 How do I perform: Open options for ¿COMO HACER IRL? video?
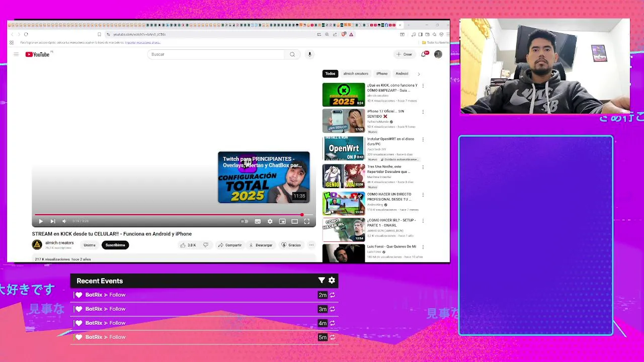[423, 221]
